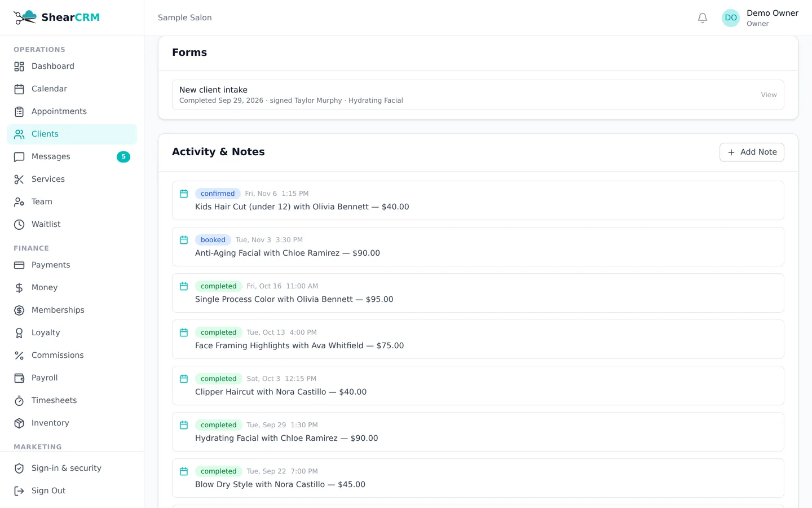
Task: Open Memberships in the sidebar
Action: pos(72,310)
